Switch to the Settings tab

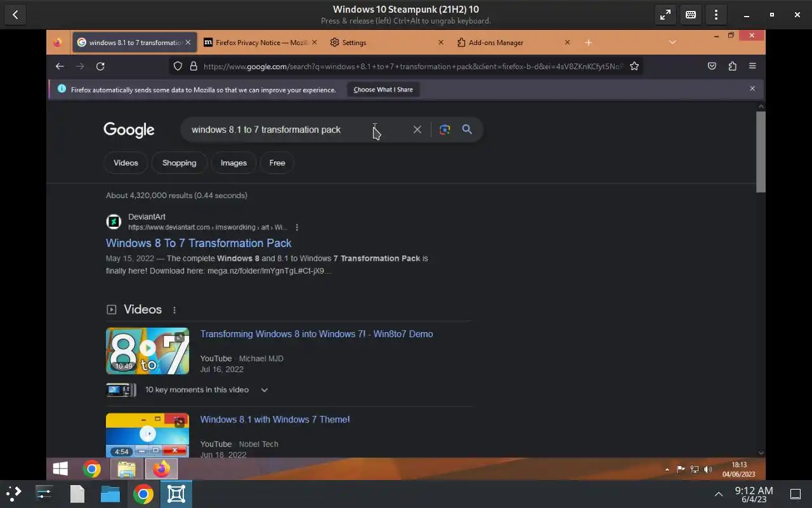click(x=387, y=43)
